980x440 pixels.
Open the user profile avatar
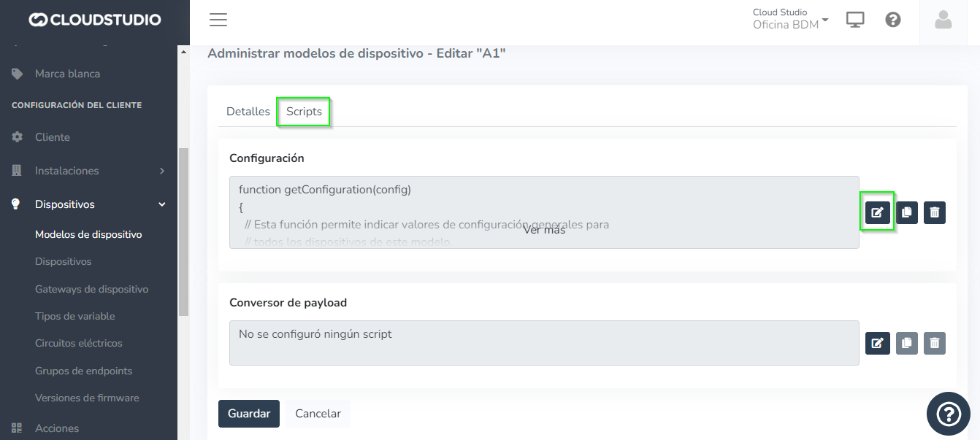coord(943,20)
